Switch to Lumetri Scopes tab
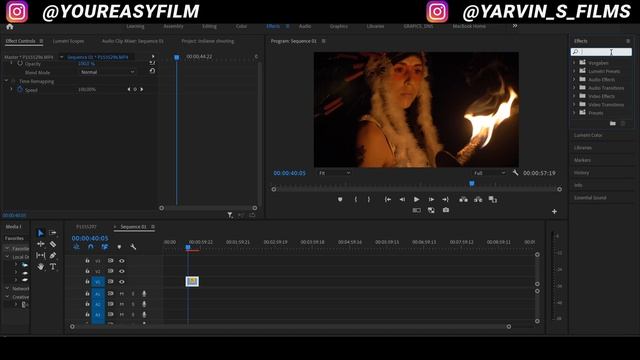The height and width of the screenshot is (360, 640). (x=68, y=41)
